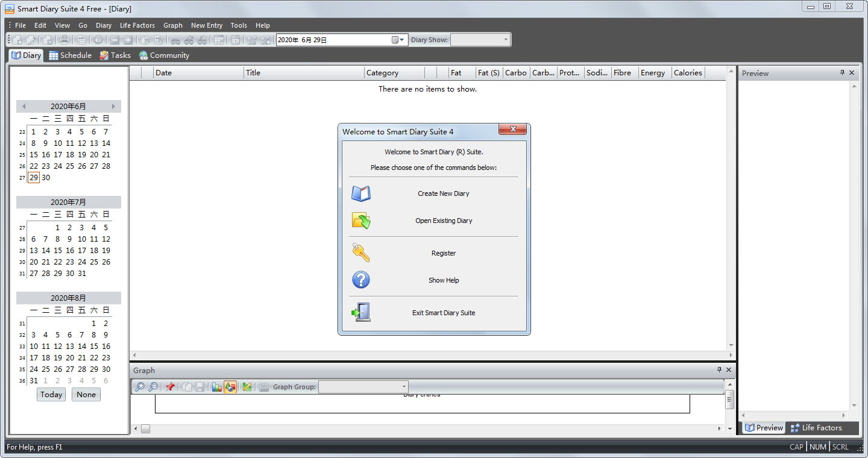This screenshot has width=868, height=458.
Task: Open the Life Factors menu
Action: 137,25
